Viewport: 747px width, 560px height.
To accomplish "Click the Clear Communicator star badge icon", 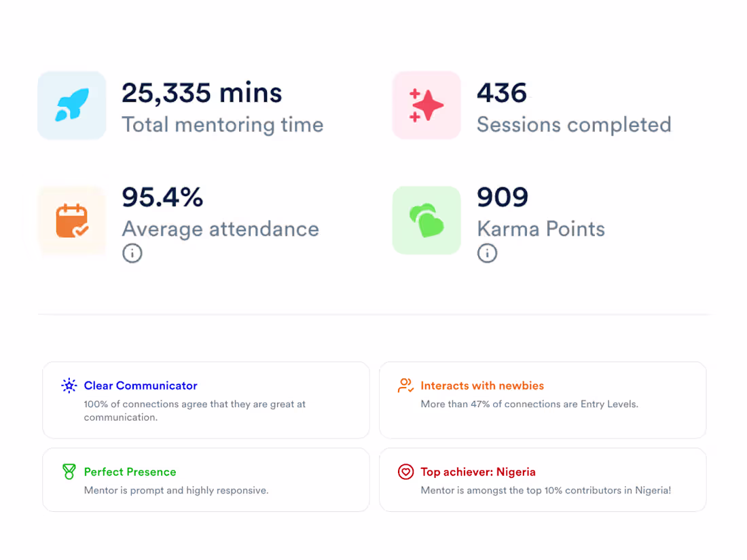I will pos(69,386).
